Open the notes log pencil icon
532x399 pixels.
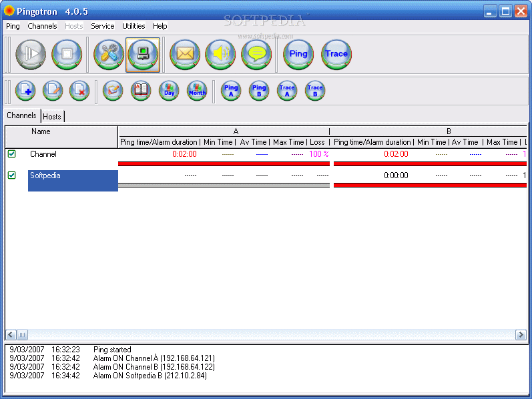(x=113, y=91)
